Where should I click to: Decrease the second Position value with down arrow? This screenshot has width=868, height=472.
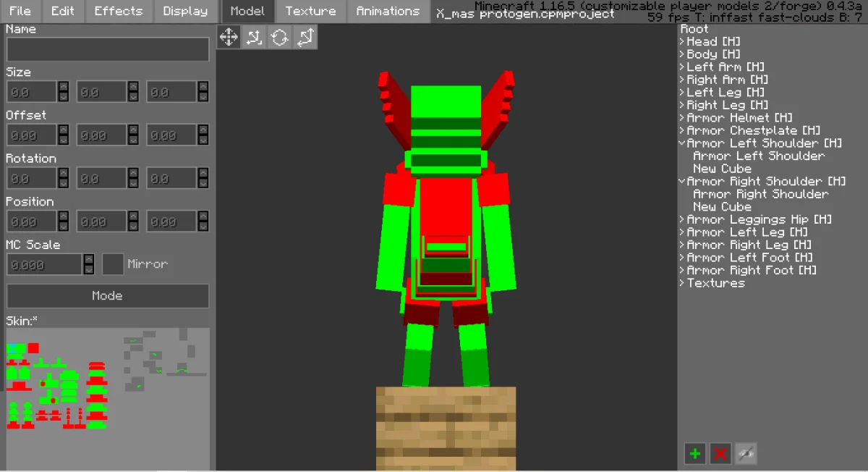click(133, 226)
